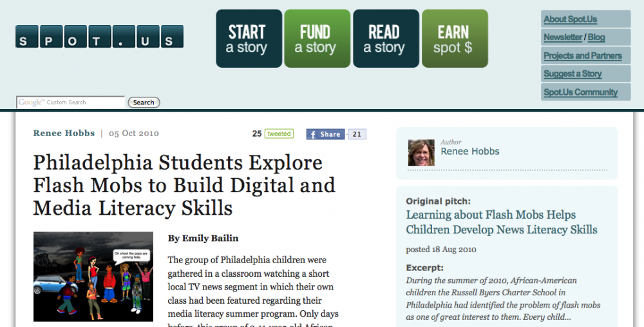Click the Spot.Us tile logo
Screen dimensions: 644x327
point(99,37)
